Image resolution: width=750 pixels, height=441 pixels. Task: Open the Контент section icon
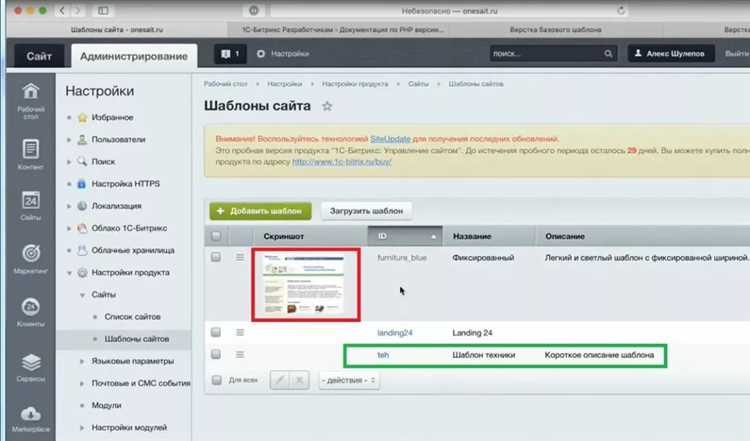point(31,149)
